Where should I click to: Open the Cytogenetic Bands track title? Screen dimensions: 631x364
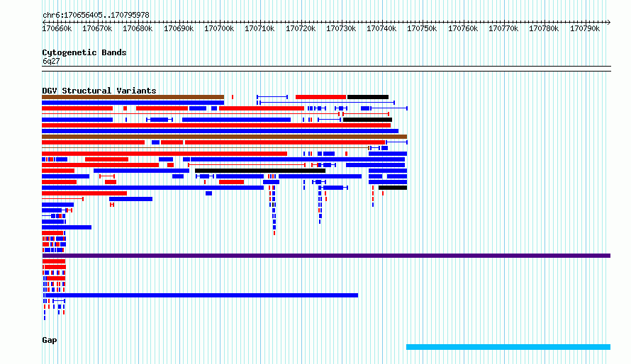tap(84, 52)
